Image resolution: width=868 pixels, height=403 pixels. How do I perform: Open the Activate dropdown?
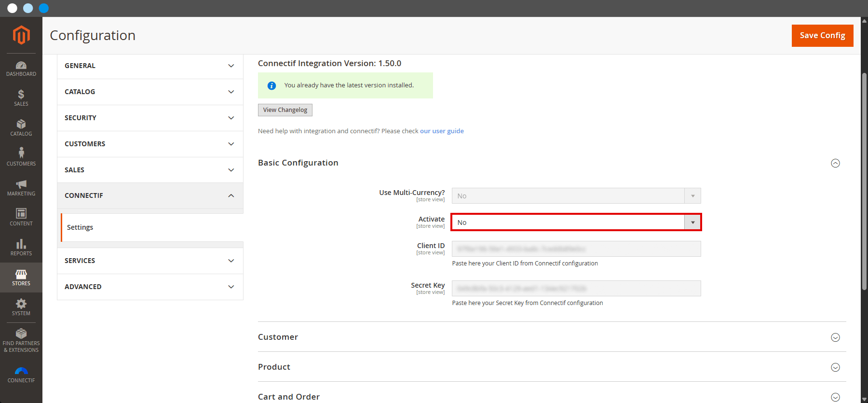click(x=576, y=222)
